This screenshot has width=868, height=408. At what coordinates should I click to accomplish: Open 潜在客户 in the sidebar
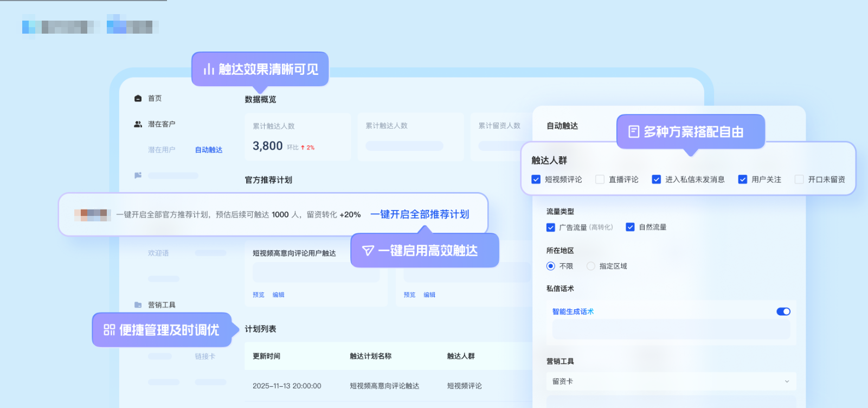coord(162,124)
